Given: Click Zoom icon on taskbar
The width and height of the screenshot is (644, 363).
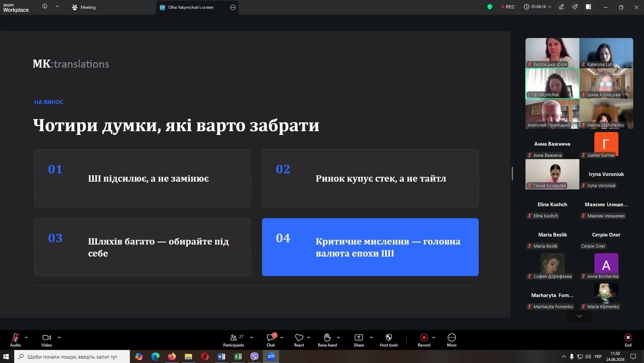Looking at the screenshot, I should pos(271,357).
